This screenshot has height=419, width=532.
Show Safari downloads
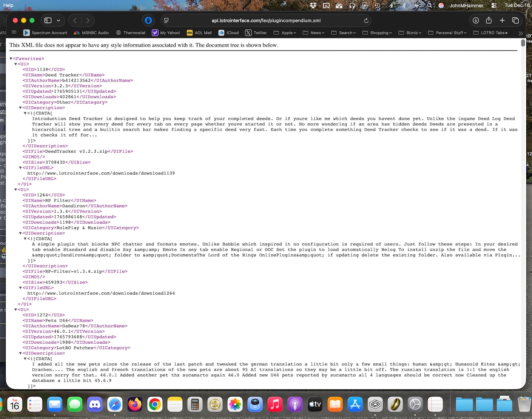pos(476,20)
